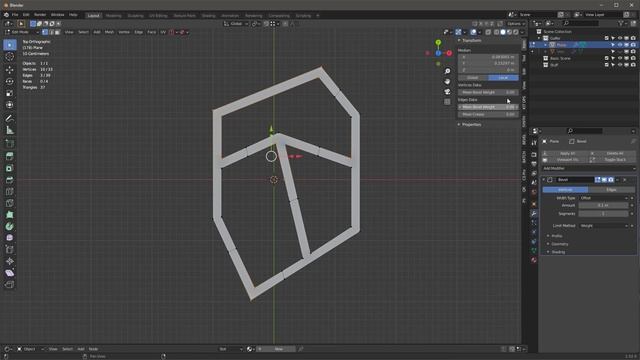Select the Rotate tool

pyautogui.click(x=10, y=82)
